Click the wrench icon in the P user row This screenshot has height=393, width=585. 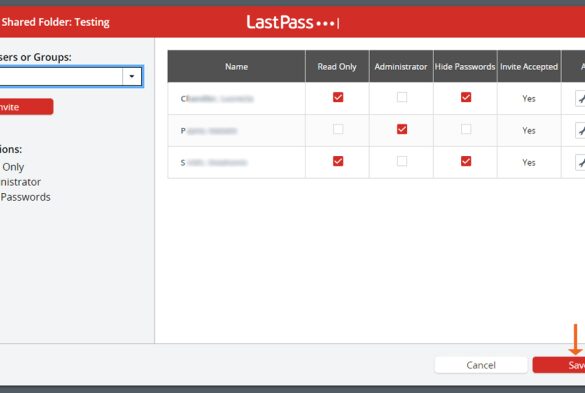(580, 130)
